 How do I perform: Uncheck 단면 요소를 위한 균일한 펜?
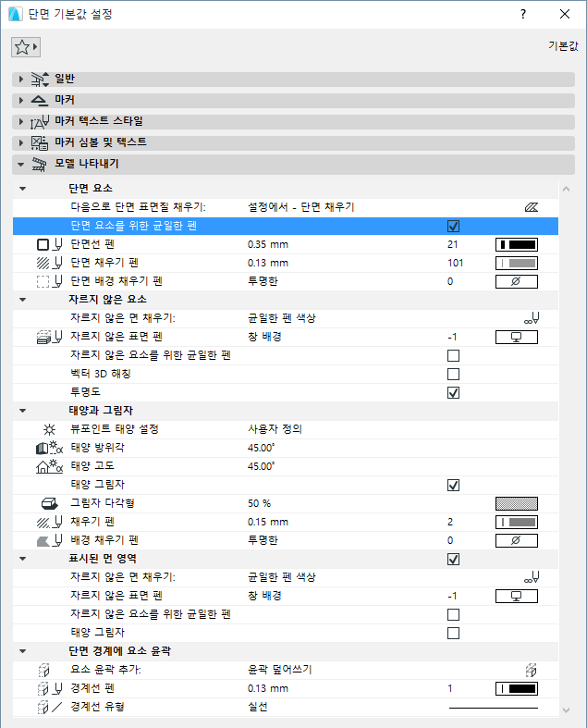pyautogui.click(x=453, y=226)
